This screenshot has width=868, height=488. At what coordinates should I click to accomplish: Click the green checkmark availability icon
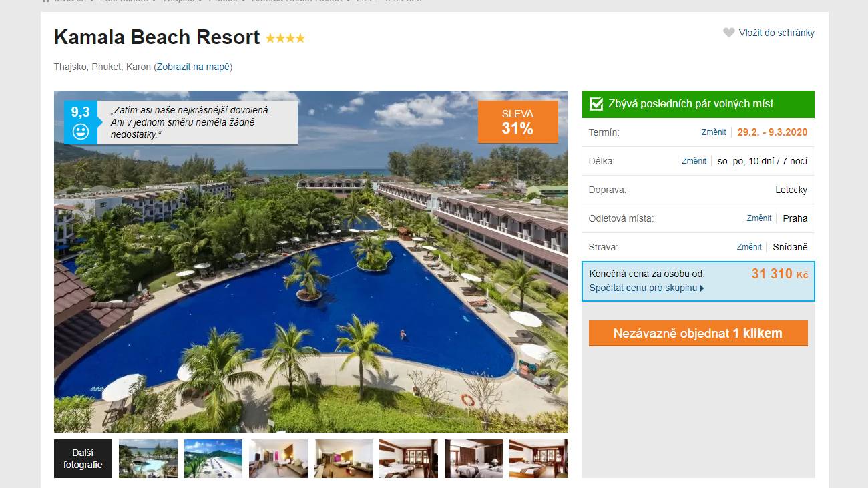596,104
